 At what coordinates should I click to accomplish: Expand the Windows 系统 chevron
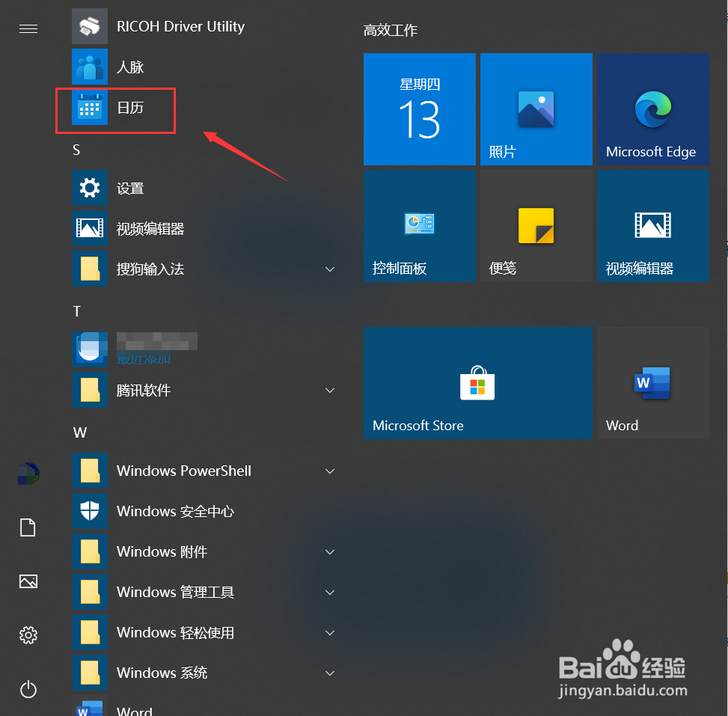click(330, 673)
